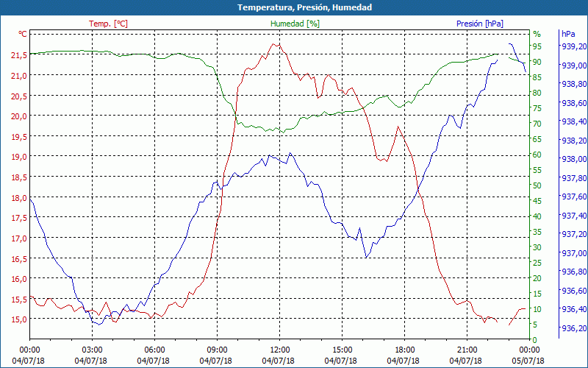Click temperature axis value 17,0
Image resolution: width=588 pixels, height=368 pixels.
19,238
